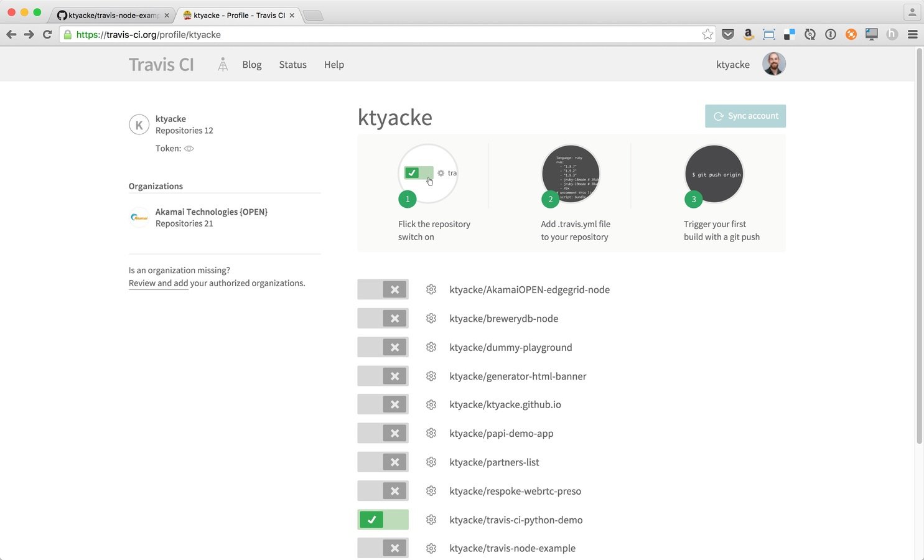Click the browser back arrow
924x560 pixels.
coord(11,34)
